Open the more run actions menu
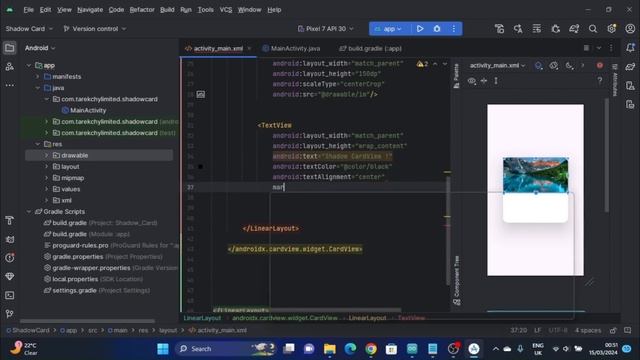The width and height of the screenshot is (640, 360). (x=453, y=29)
